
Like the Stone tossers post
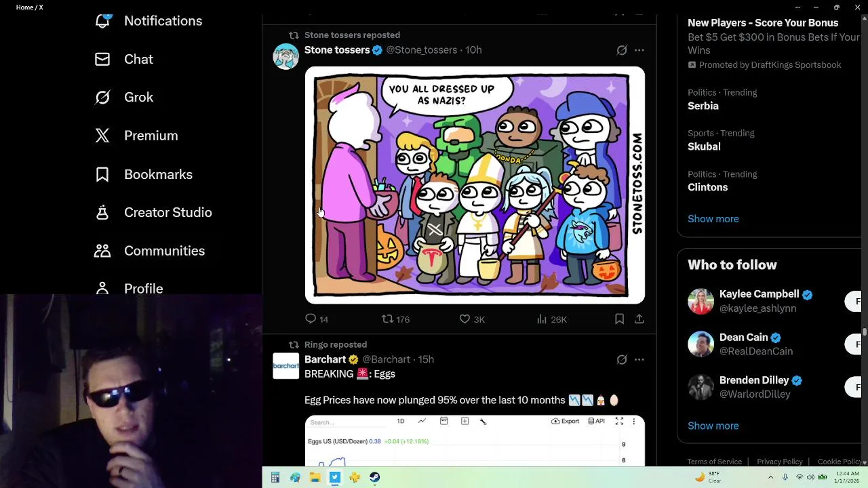pos(472,319)
